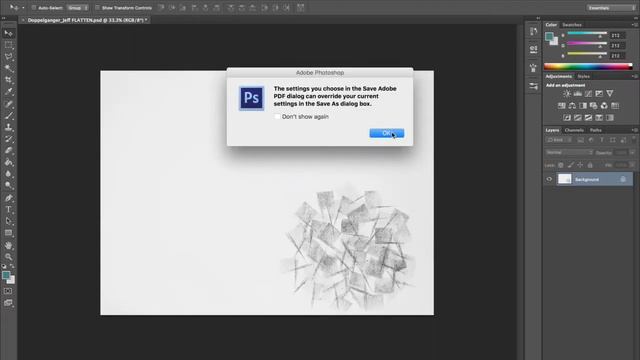640x360 pixels.
Task: Click the red R color slider
Action: tap(587, 34)
